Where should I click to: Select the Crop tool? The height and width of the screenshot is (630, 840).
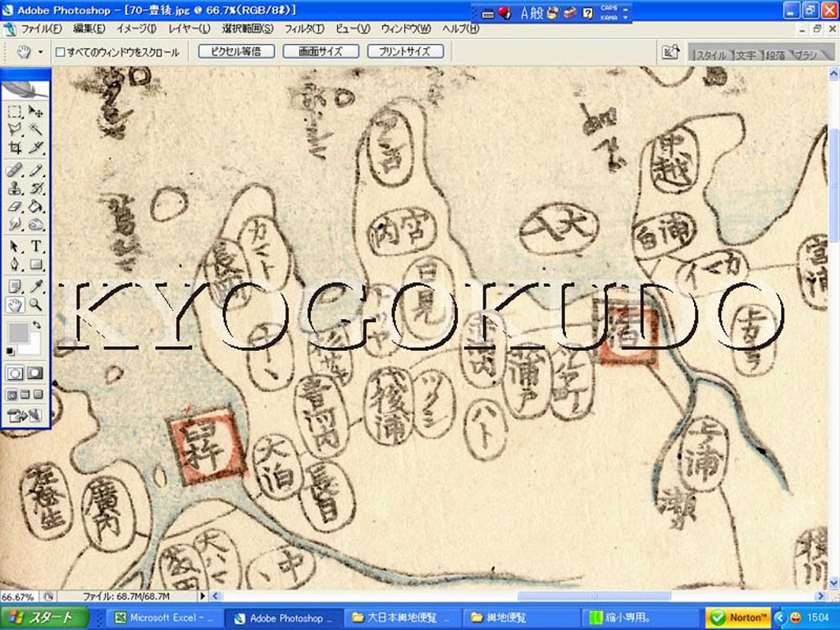pyautogui.click(x=15, y=148)
